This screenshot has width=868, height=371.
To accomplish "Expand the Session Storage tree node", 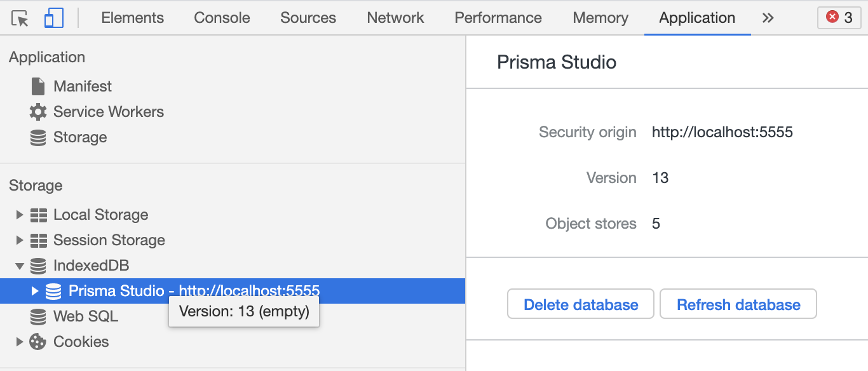I will click(20, 240).
